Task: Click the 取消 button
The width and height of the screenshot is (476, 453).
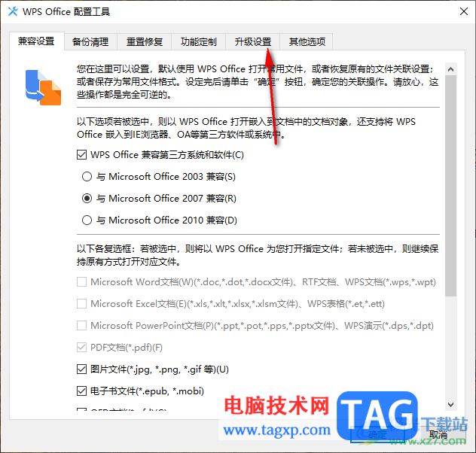Action: pos(438,434)
